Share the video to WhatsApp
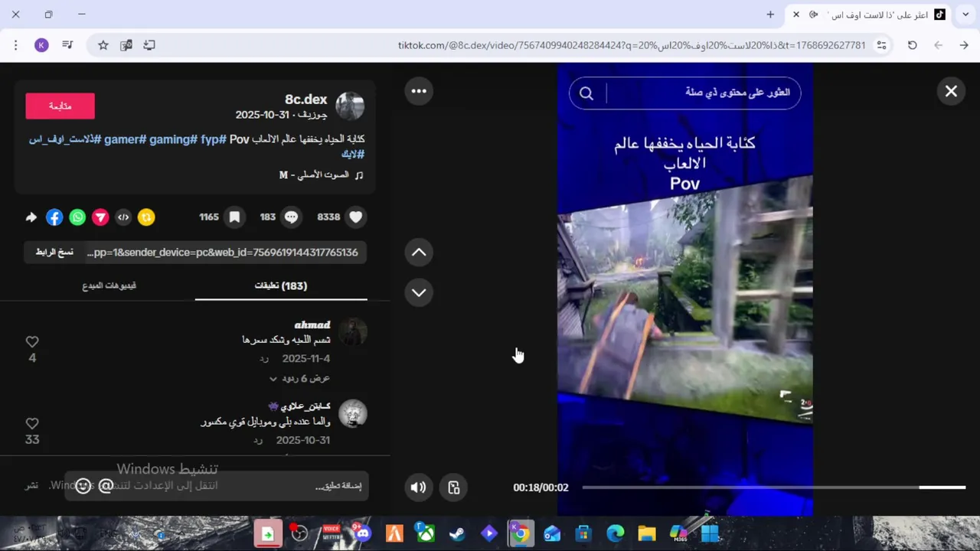 (x=77, y=217)
